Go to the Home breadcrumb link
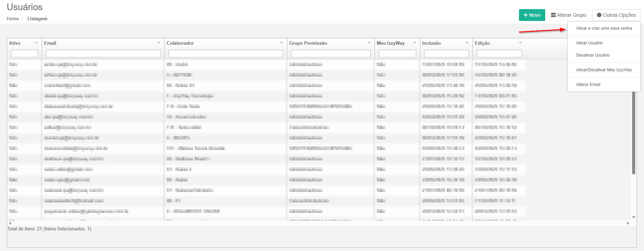Screen dimensions: 644x251 [13, 19]
